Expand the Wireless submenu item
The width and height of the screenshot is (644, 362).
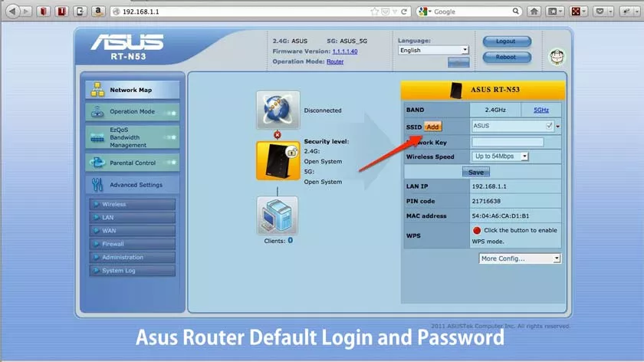[x=132, y=204]
